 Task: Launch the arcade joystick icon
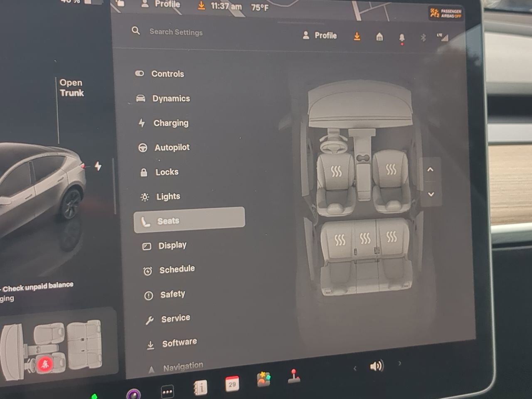click(x=294, y=376)
